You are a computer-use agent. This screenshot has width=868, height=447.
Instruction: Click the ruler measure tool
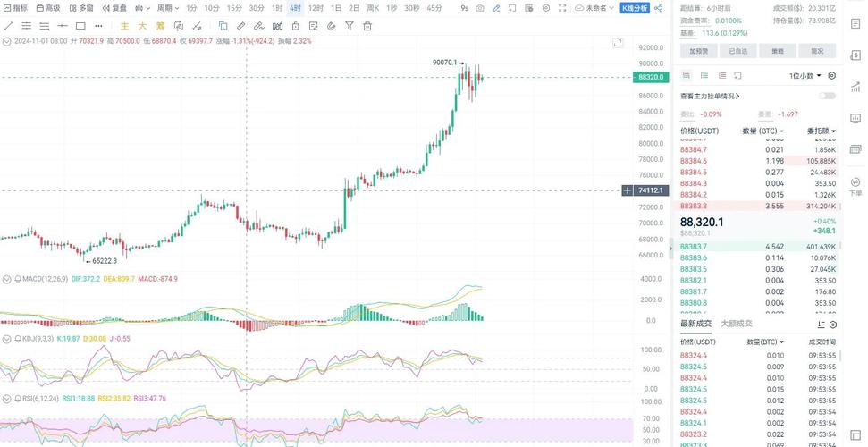click(240, 26)
